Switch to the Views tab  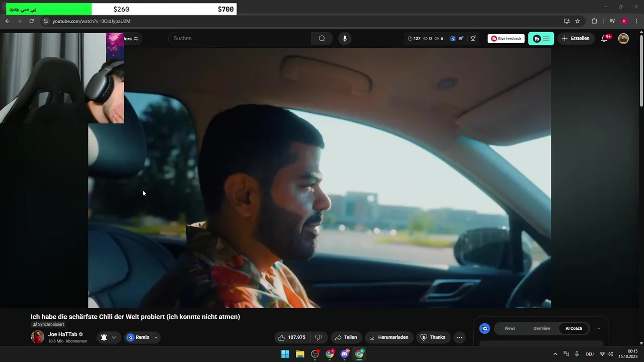tap(510, 328)
